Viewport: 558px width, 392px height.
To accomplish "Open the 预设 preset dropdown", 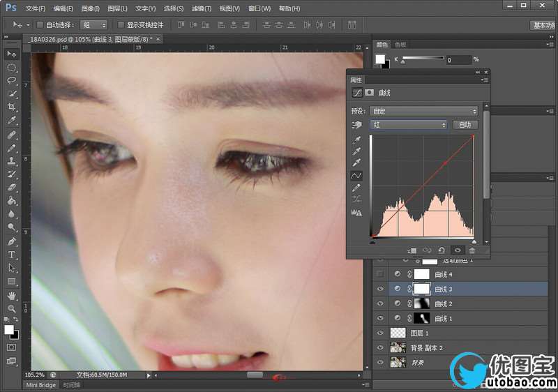I will coord(423,112).
